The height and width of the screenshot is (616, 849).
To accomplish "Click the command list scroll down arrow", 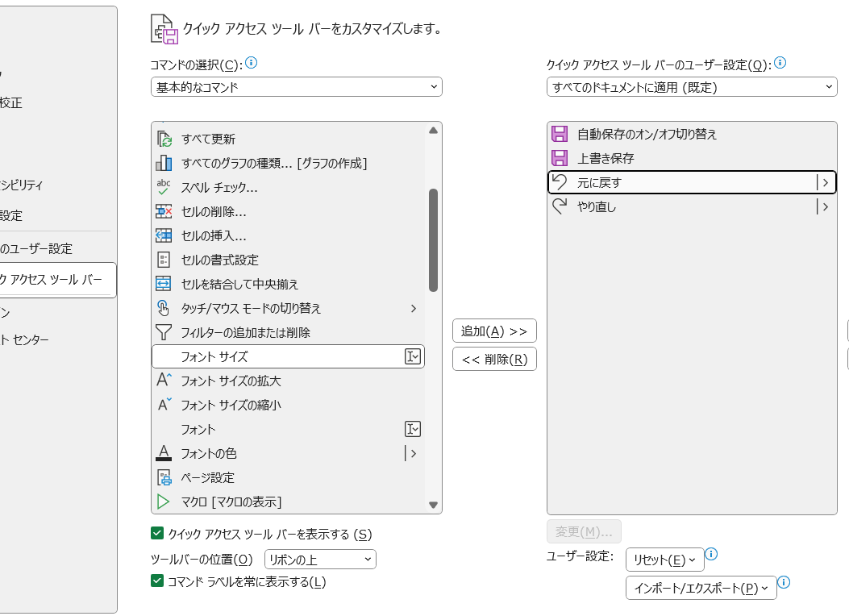I will pyautogui.click(x=433, y=505).
